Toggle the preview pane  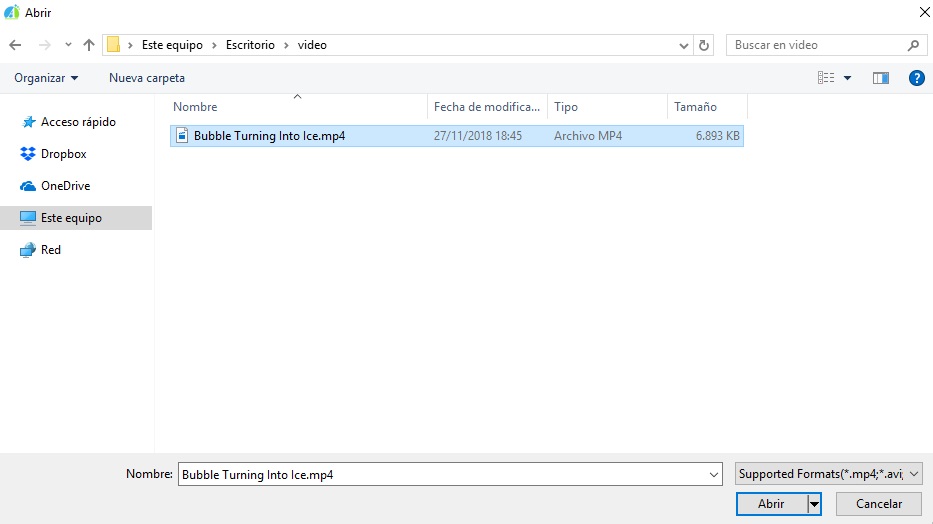tap(881, 78)
